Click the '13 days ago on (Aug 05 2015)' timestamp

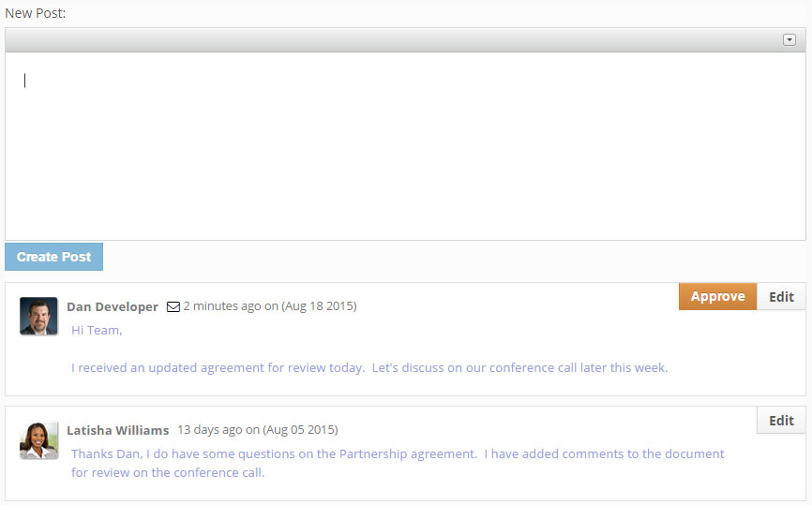click(x=258, y=430)
